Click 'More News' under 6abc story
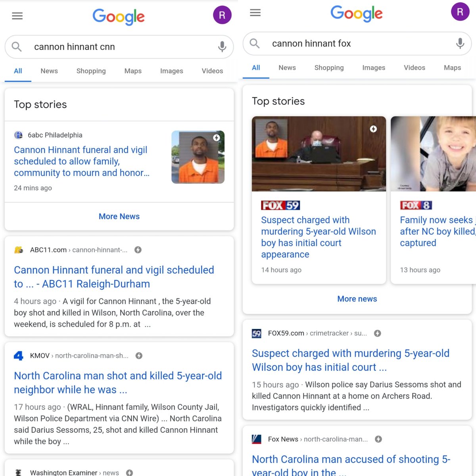The image size is (476, 476). tap(119, 217)
